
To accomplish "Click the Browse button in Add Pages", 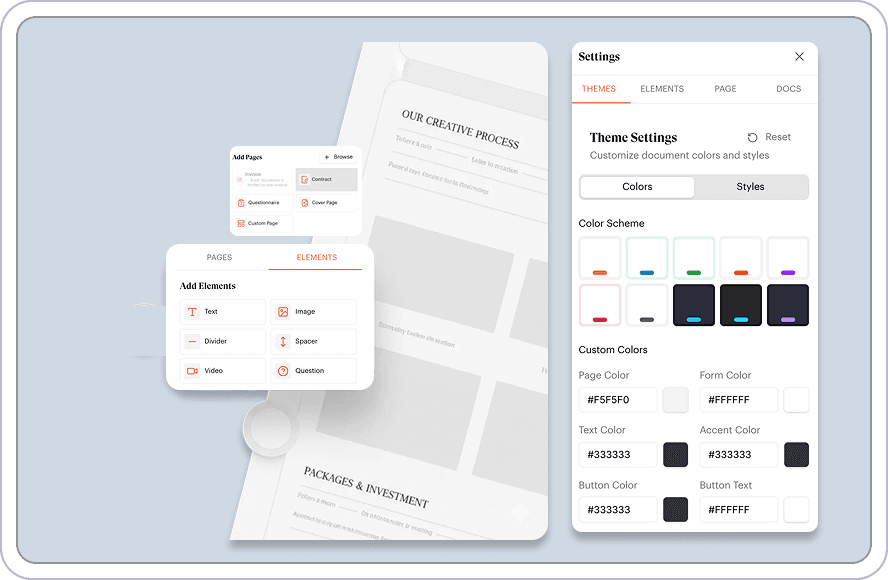I will (x=338, y=157).
